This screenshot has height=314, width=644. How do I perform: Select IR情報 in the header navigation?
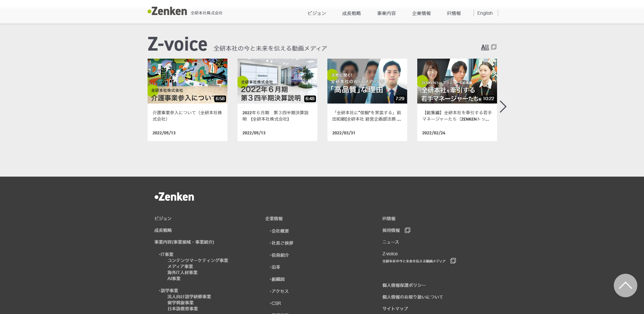[453, 13]
